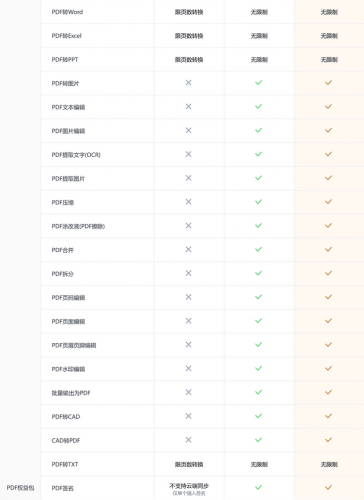Click the gold checkmark in PDF转CAD row

pyautogui.click(x=329, y=416)
